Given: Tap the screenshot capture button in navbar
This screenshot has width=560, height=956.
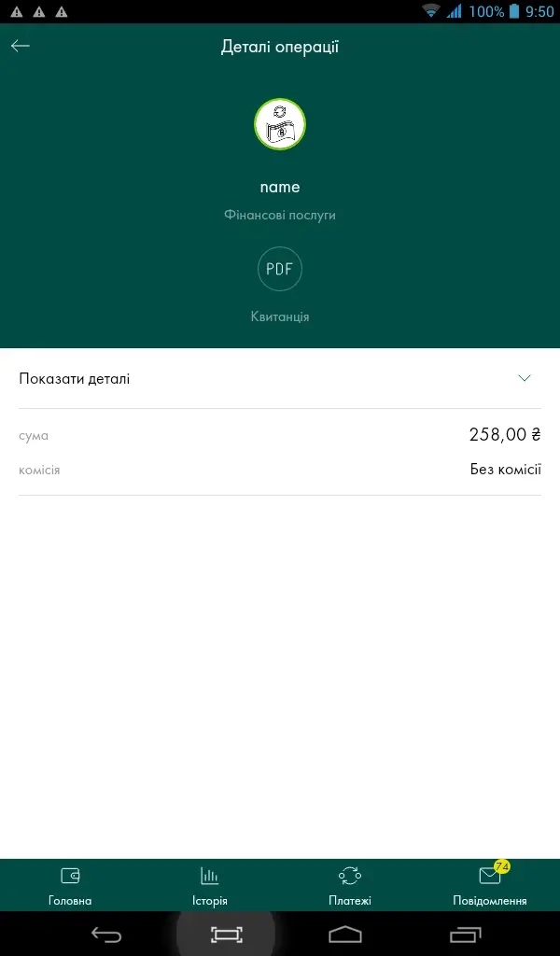Looking at the screenshot, I should [226, 935].
